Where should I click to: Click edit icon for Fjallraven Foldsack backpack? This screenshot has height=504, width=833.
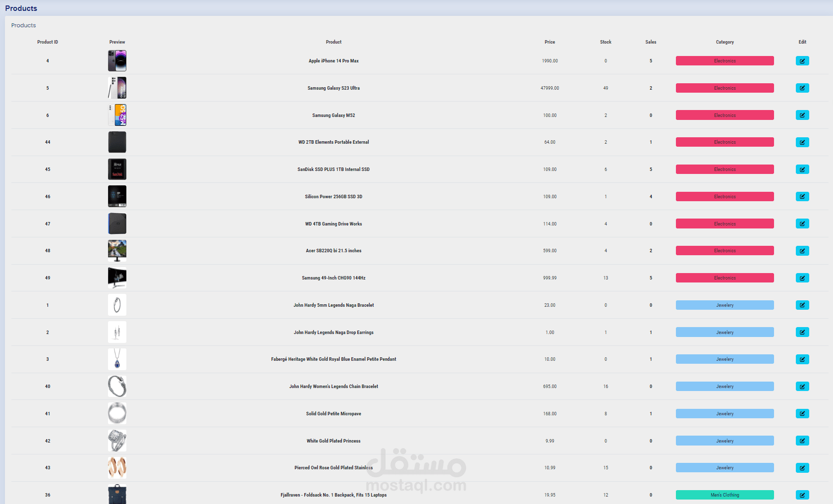point(802,495)
